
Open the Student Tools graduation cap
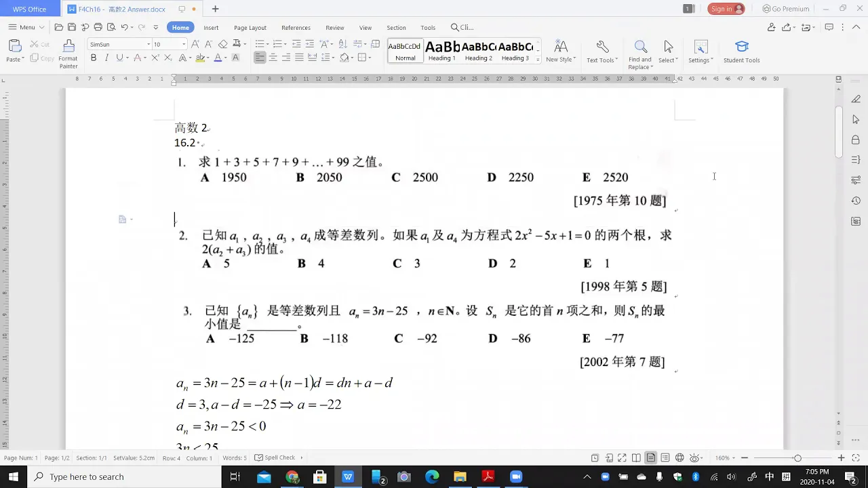[742, 47]
